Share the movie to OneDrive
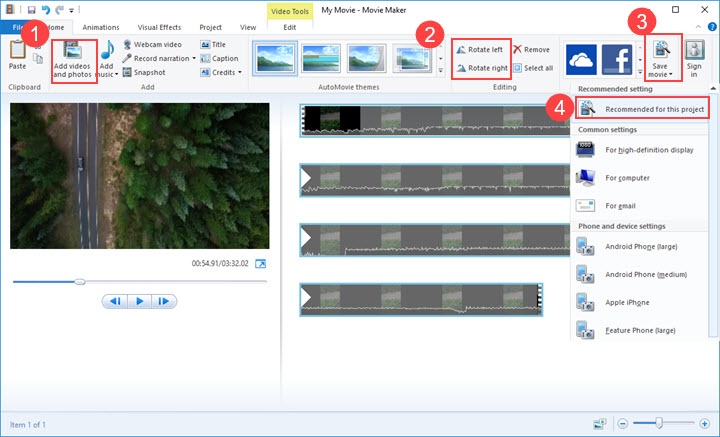720x437 pixels. pos(581,60)
